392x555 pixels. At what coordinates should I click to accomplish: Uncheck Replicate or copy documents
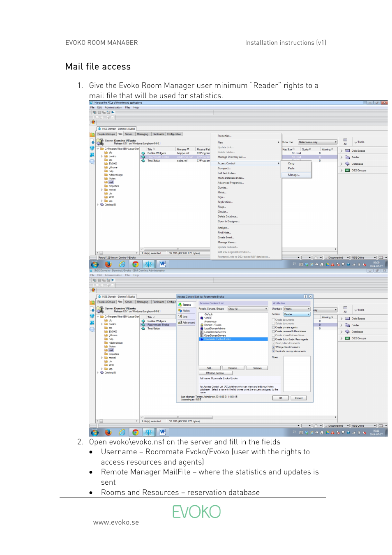pyautogui.click(x=273, y=351)
